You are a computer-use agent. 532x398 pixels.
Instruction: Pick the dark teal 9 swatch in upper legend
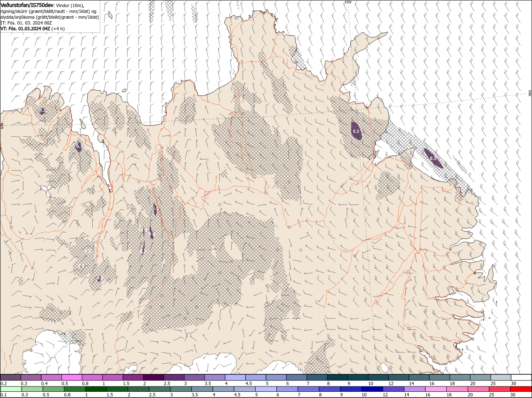tap(357, 377)
